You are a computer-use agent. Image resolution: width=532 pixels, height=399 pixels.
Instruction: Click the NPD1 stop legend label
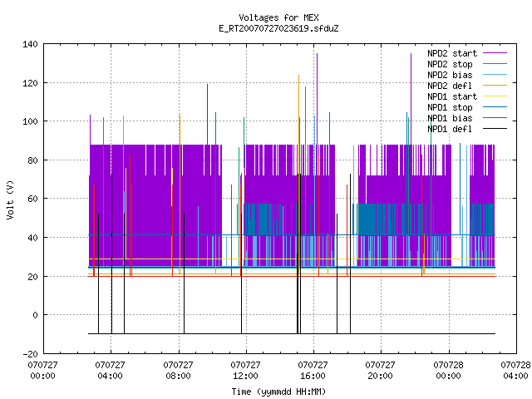[450, 107]
